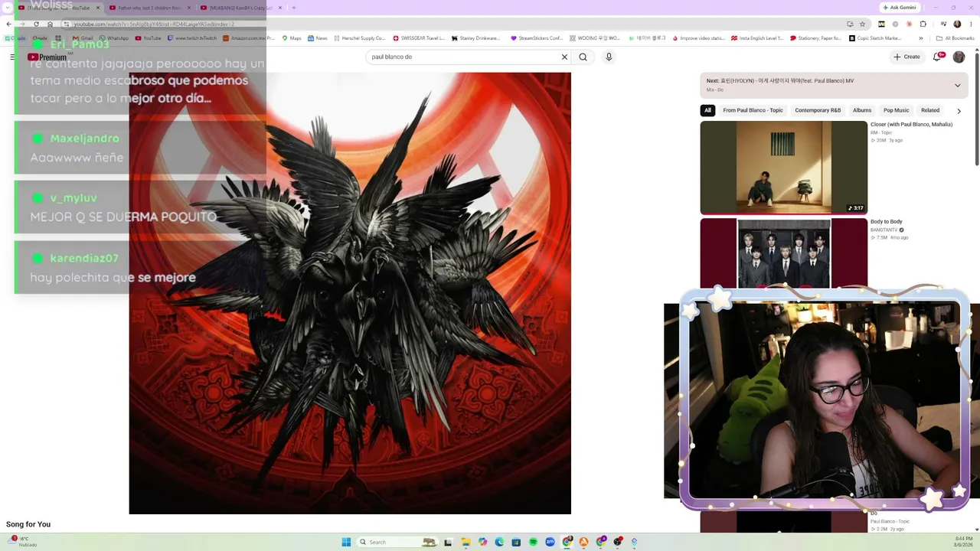
Task: Go back to the previous page
Action: click(8, 24)
